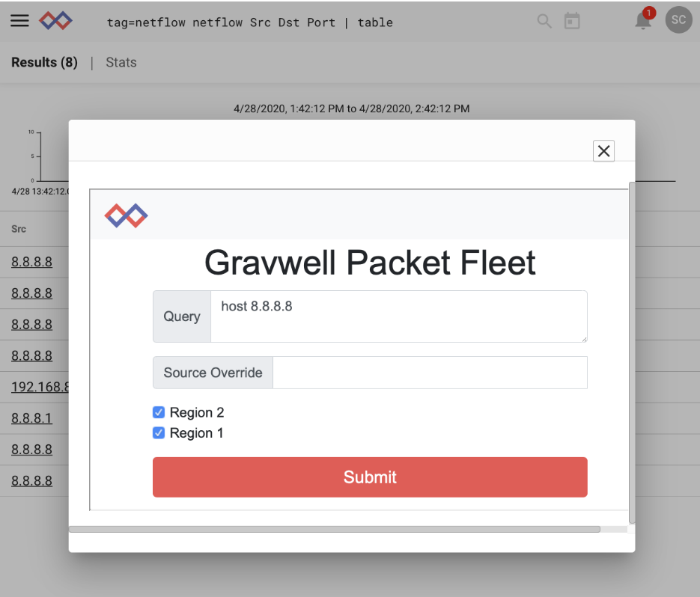Click the Src column header
700x597 pixels.
[x=19, y=229]
